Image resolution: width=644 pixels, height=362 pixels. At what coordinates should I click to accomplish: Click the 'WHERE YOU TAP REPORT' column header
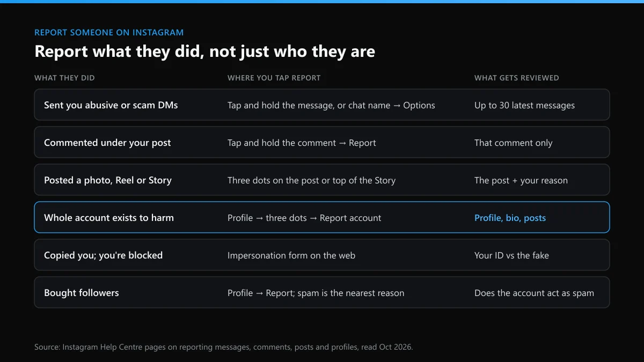click(x=274, y=78)
